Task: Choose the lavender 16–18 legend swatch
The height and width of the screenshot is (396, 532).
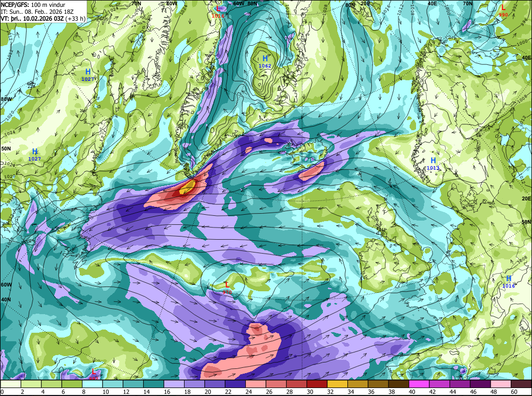Action: coord(174,384)
